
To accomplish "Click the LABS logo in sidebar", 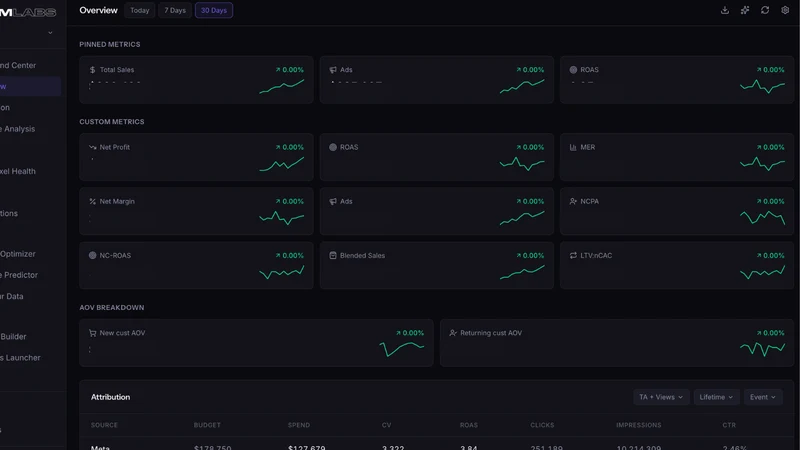I will coord(28,12).
